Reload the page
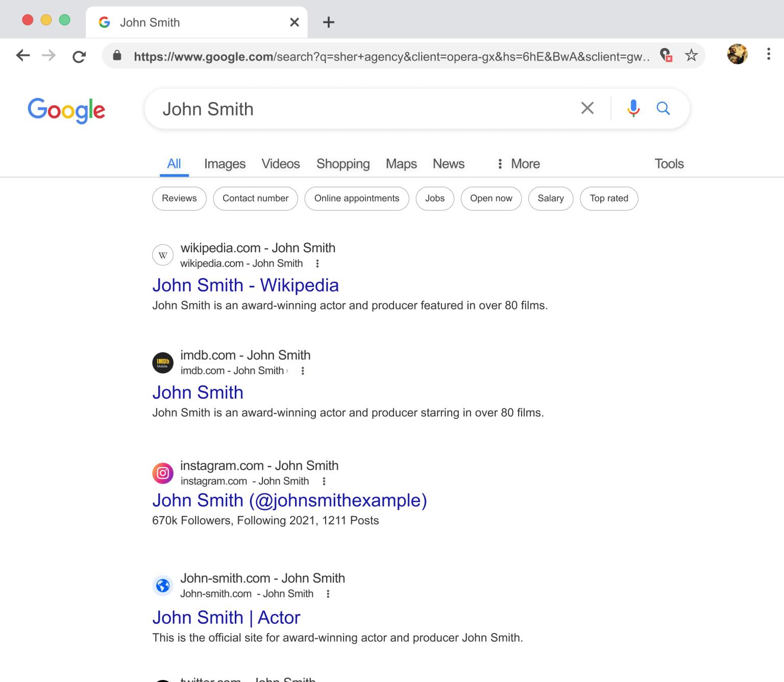 [x=79, y=56]
